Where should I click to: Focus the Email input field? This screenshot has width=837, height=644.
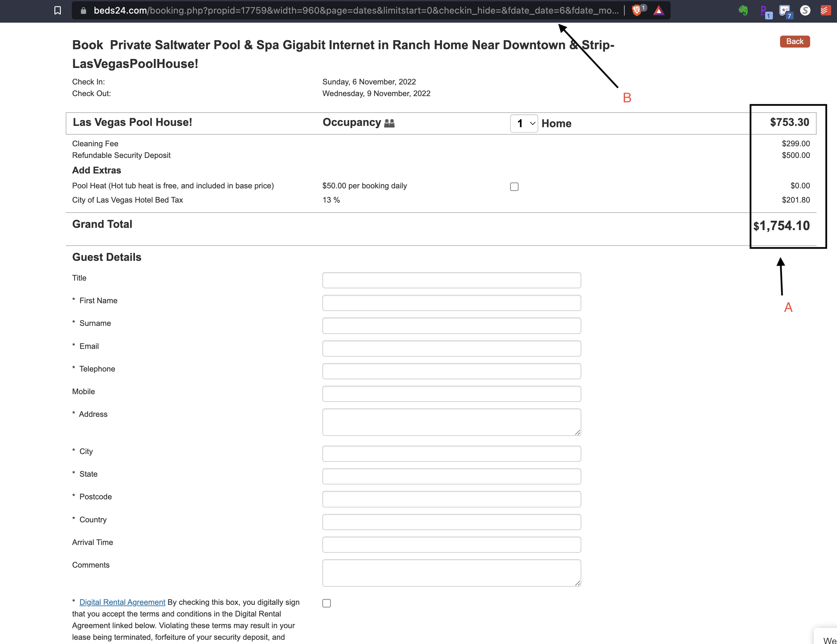(451, 348)
